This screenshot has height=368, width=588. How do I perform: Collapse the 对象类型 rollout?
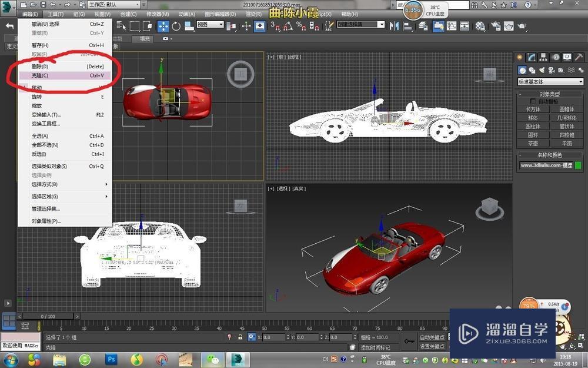click(x=550, y=94)
